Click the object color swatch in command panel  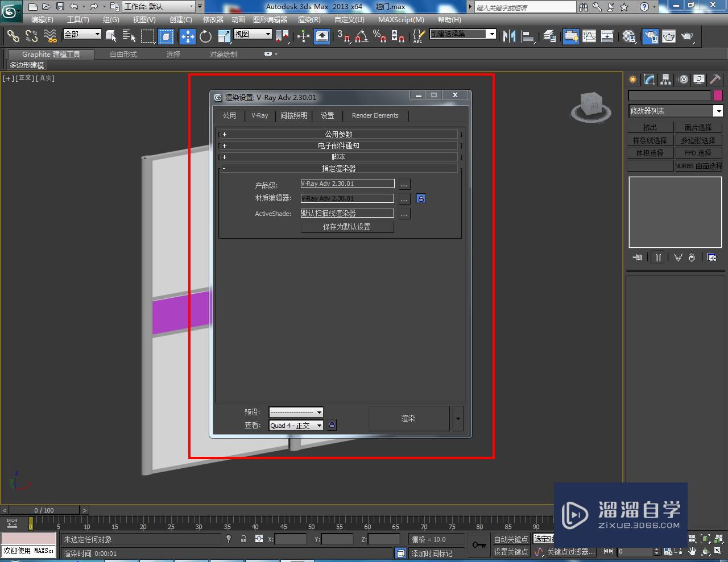(718, 95)
